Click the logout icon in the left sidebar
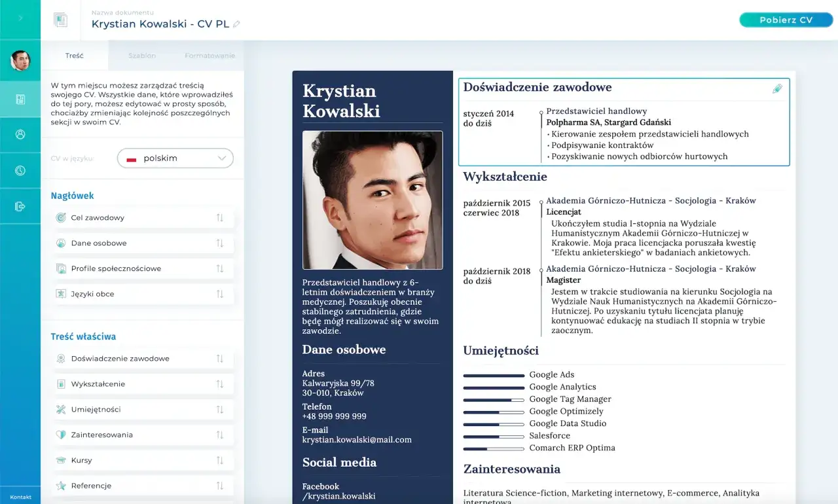The image size is (838, 504). [20, 206]
